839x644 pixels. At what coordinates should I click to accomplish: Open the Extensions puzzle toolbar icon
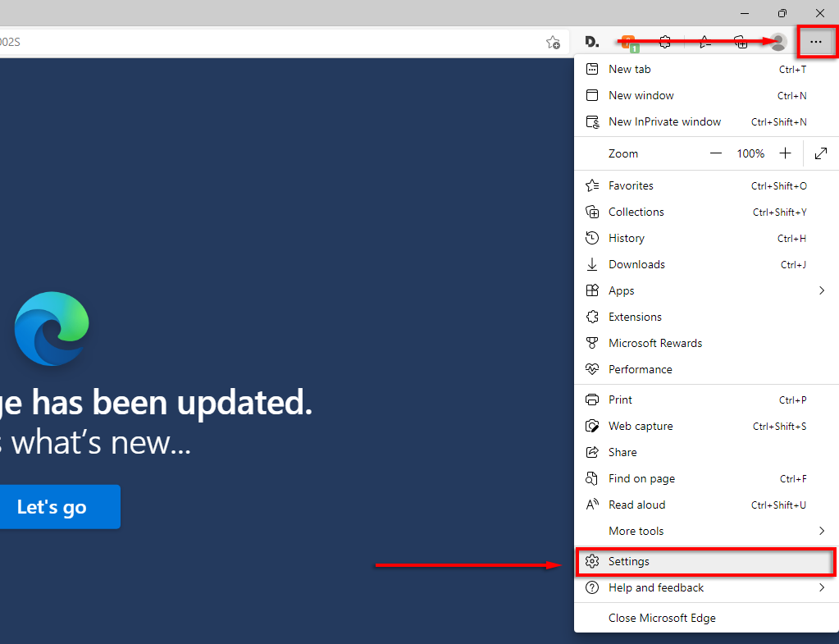coord(664,42)
